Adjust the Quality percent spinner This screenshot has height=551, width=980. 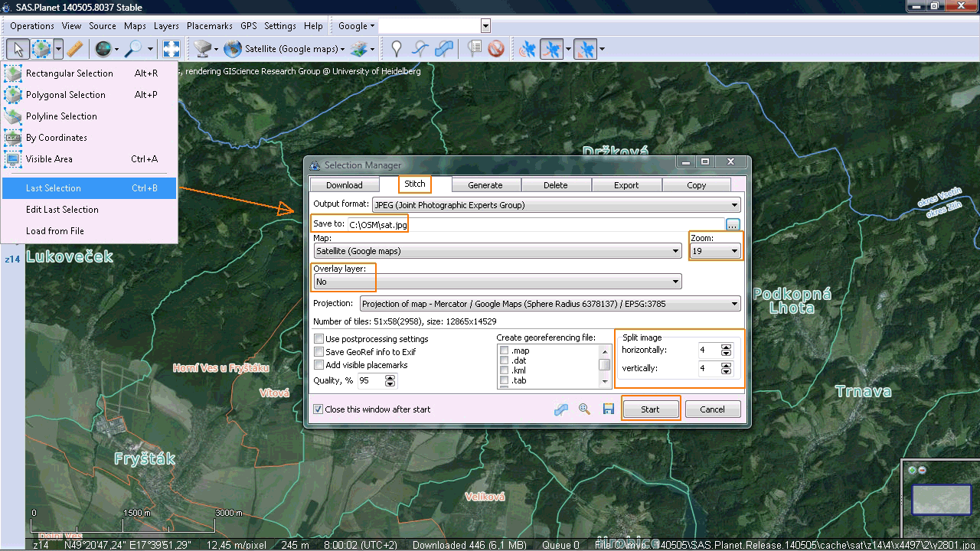(x=390, y=380)
